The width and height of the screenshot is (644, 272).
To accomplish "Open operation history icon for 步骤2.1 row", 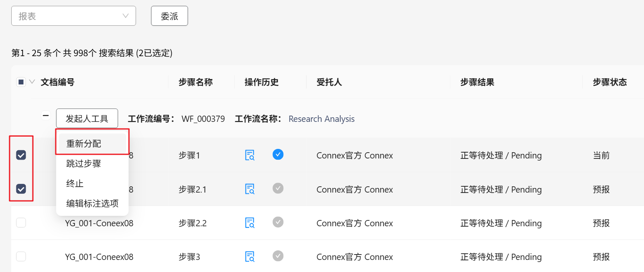I will [250, 189].
